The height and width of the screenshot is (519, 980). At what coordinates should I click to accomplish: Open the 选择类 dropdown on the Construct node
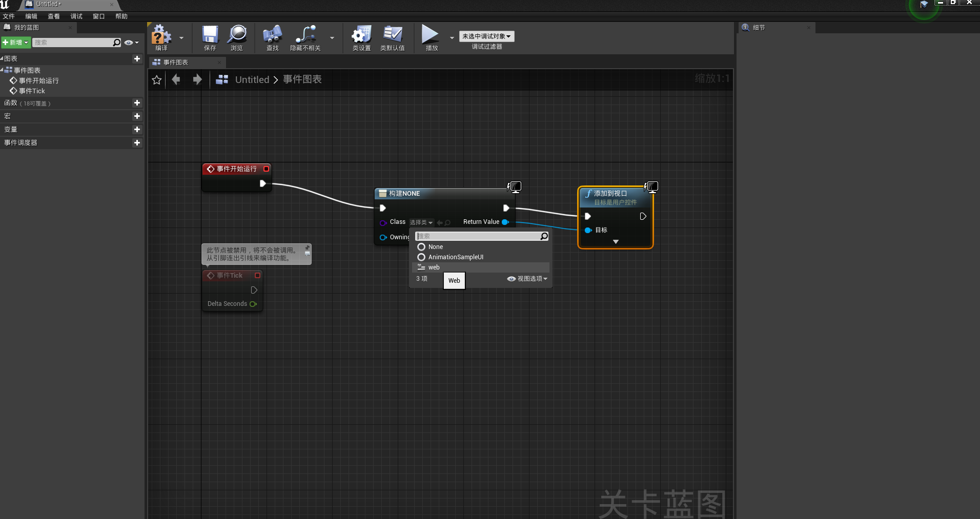(x=420, y=222)
